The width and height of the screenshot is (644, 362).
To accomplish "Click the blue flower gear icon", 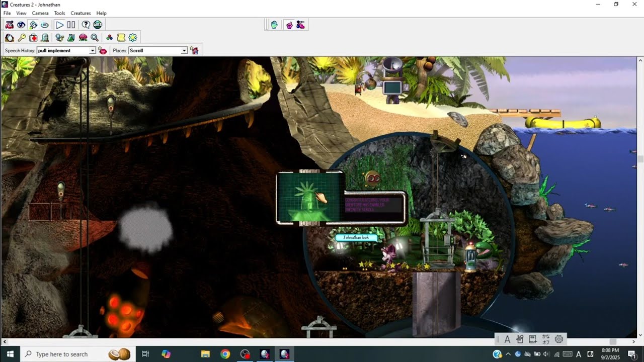I will [133, 38].
